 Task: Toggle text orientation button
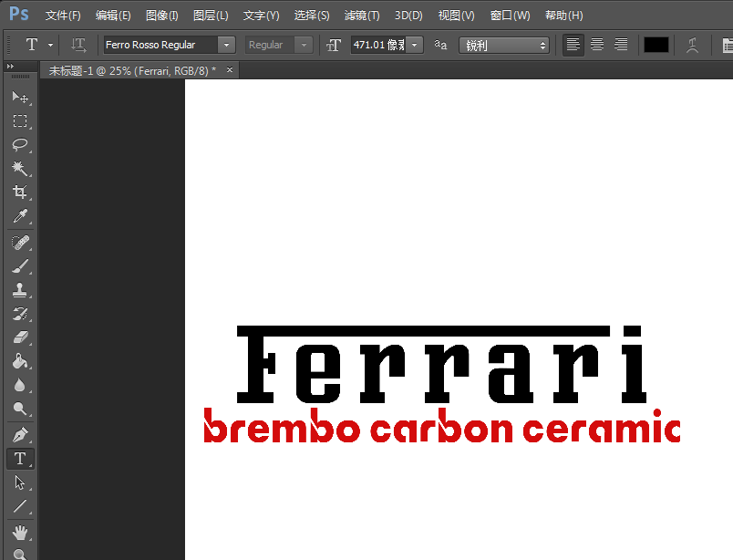pos(78,45)
